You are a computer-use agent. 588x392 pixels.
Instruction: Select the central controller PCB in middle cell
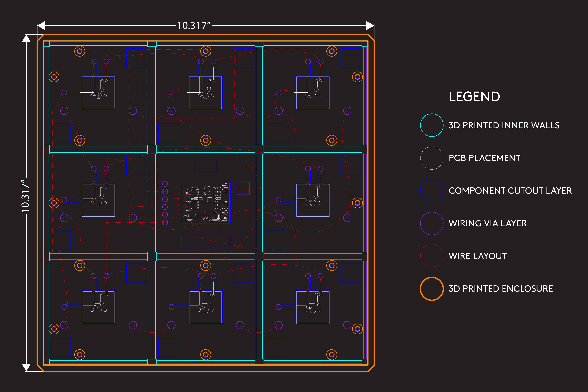pyautogui.click(x=205, y=203)
